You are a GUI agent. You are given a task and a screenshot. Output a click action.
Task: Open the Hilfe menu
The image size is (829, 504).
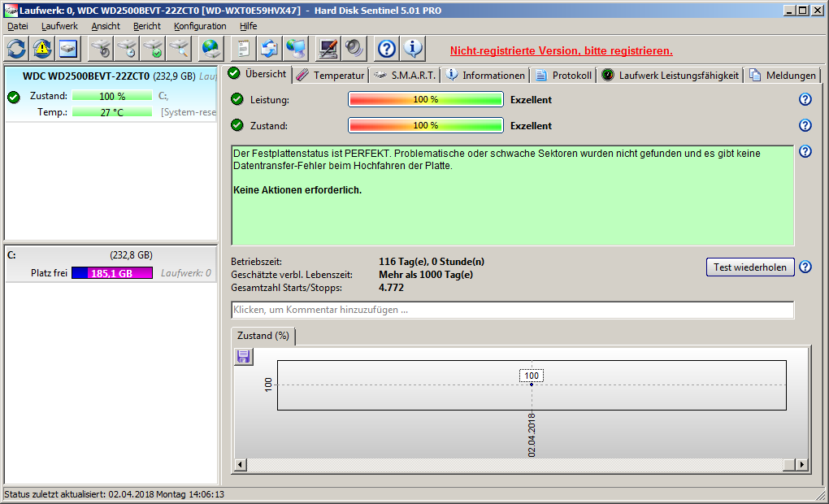(x=248, y=26)
